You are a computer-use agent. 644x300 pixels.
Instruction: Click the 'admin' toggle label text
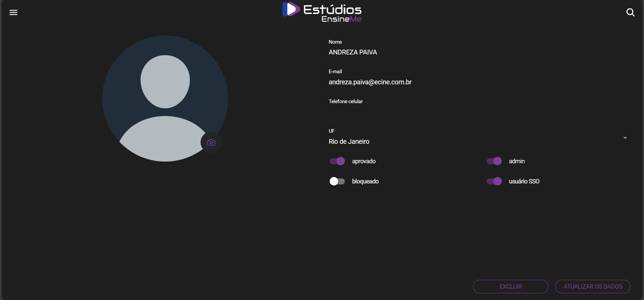(x=517, y=161)
